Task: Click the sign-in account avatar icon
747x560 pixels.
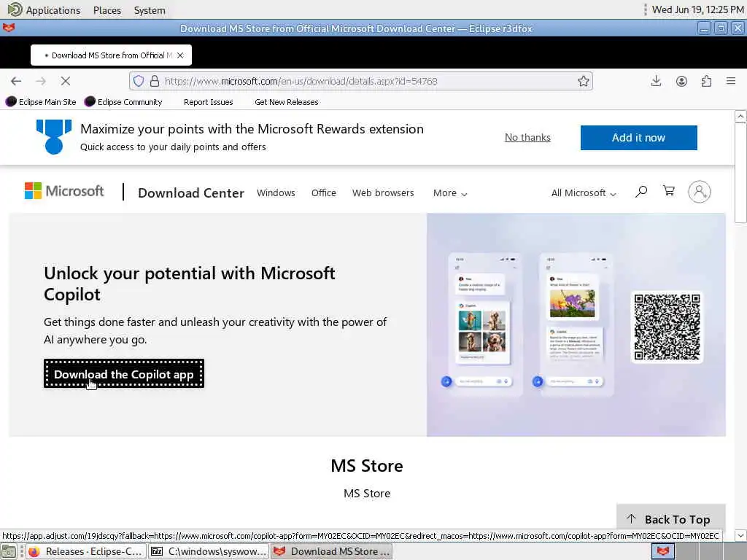Action: coord(700,192)
